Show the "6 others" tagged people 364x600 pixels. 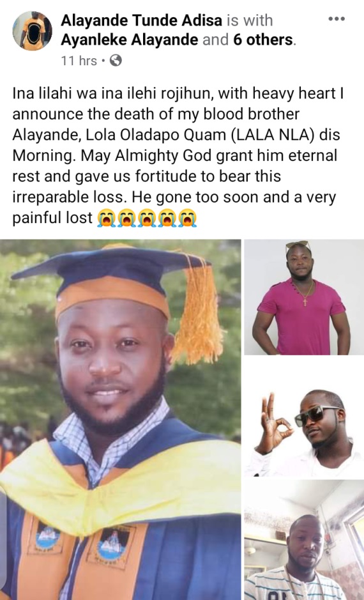264,40
